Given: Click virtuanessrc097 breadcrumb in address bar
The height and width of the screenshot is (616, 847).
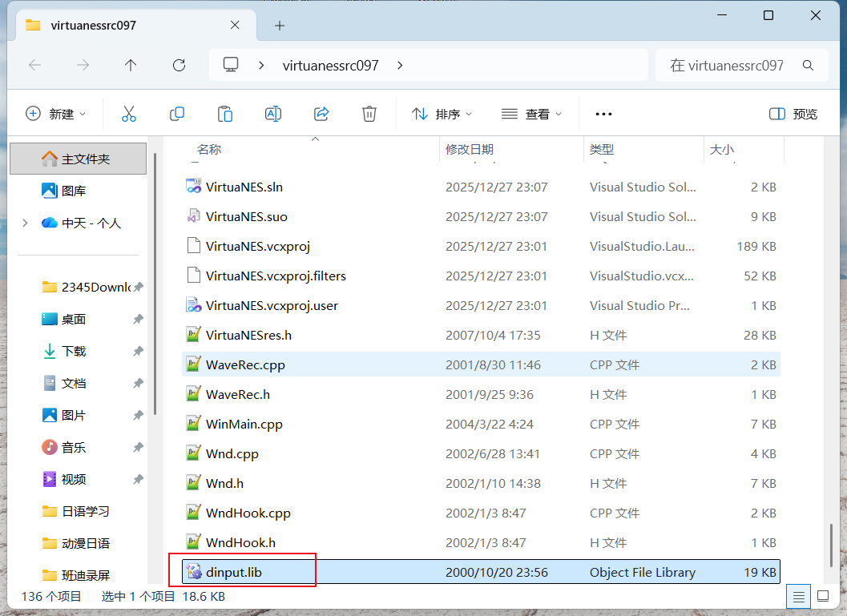Looking at the screenshot, I should pos(331,66).
